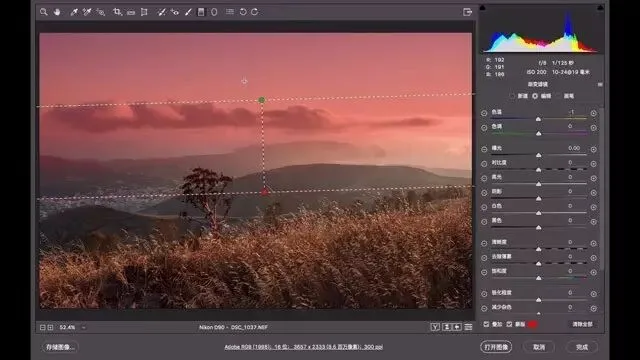This screenshot has width=640, height=360.
Task: Toggle the 叠加 overlay checkbox
Action: (x=486, y=324)
